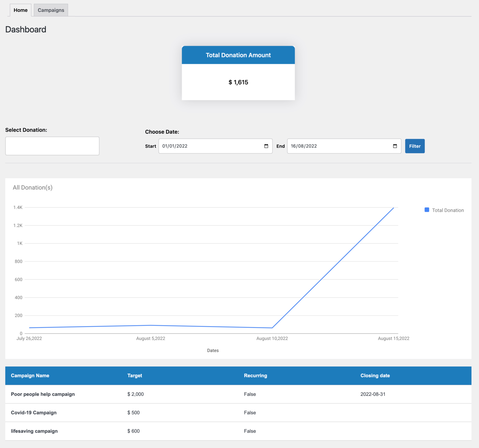Click the Target column header
The image size is (479, 448).
pos(134,376)
